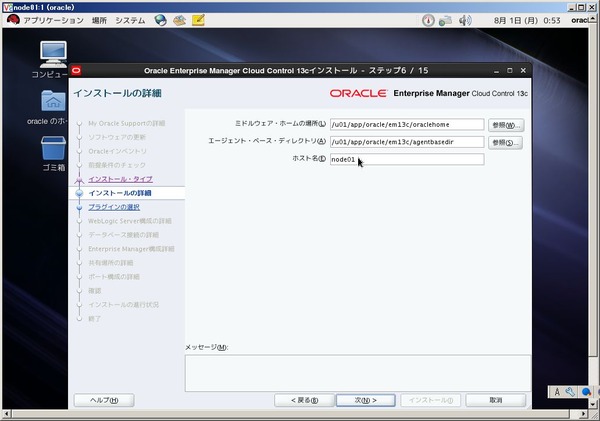
Task: Click the Oracle installer window icon
Action: click(x=76, y=70)
